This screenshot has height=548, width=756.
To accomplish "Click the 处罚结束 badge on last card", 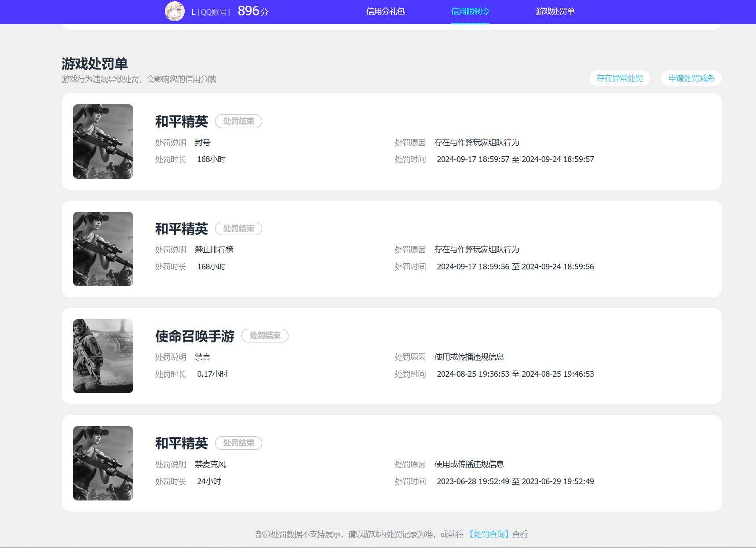I will (238, 443).
